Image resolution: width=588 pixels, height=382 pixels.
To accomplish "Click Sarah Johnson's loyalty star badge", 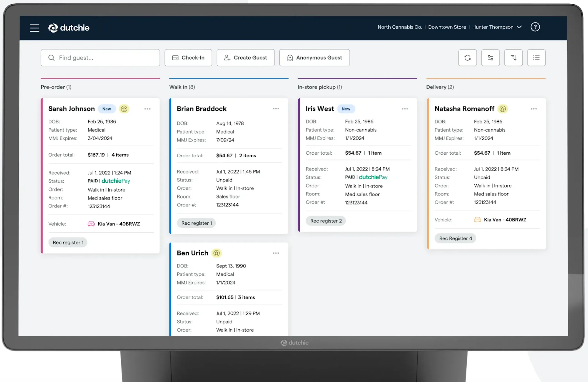I will pos(124,109).
